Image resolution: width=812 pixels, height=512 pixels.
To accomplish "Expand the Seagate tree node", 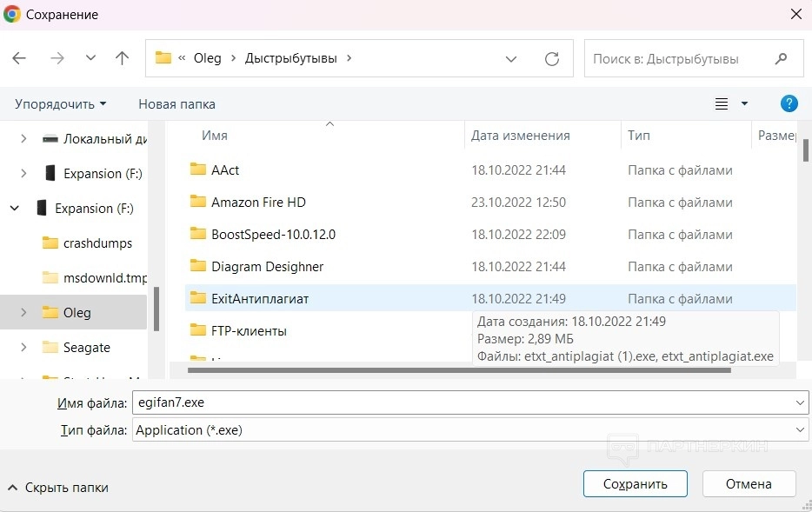I will [23, 347].
